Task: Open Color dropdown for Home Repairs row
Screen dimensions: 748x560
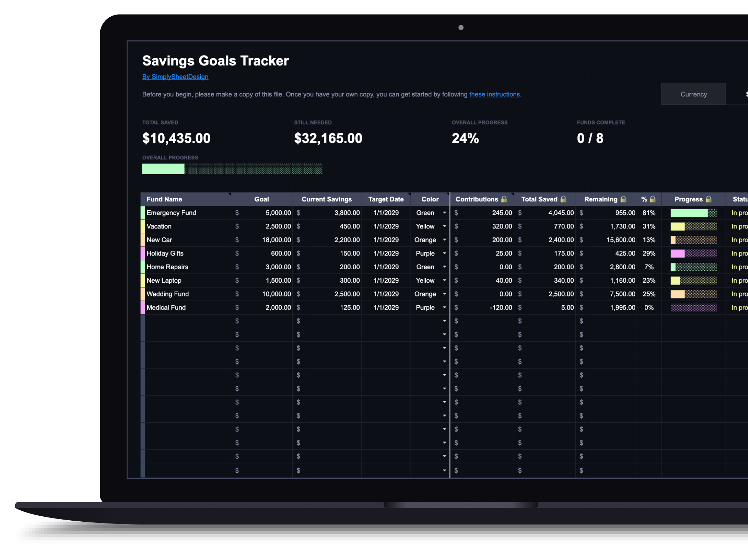Action: [444, 267]
